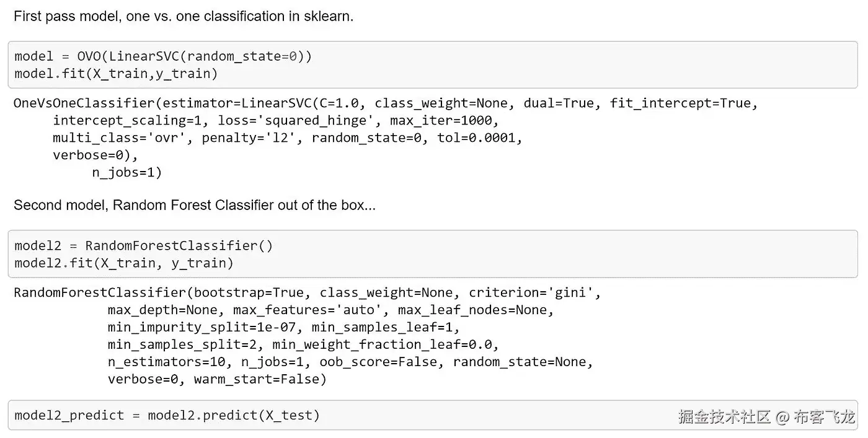Click the "First pass model" description text
The height and width of the screenshot is (438, 868).
tap(183, 17)
